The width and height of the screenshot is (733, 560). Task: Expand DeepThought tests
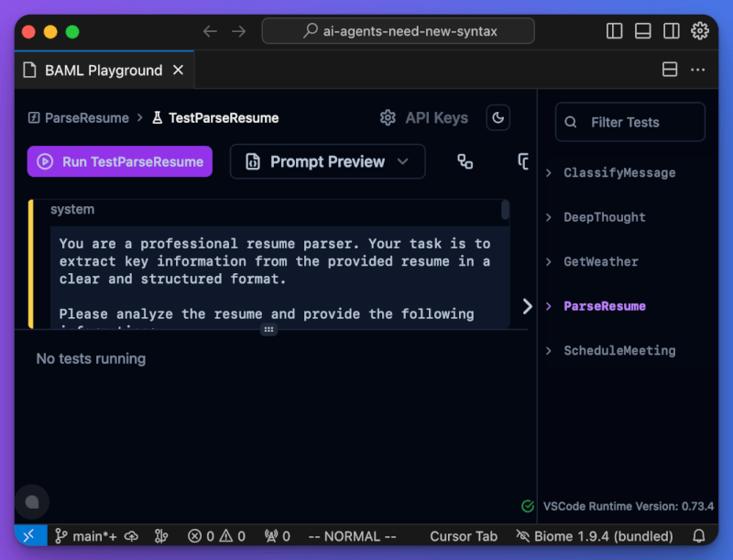[x=549, y=217]
